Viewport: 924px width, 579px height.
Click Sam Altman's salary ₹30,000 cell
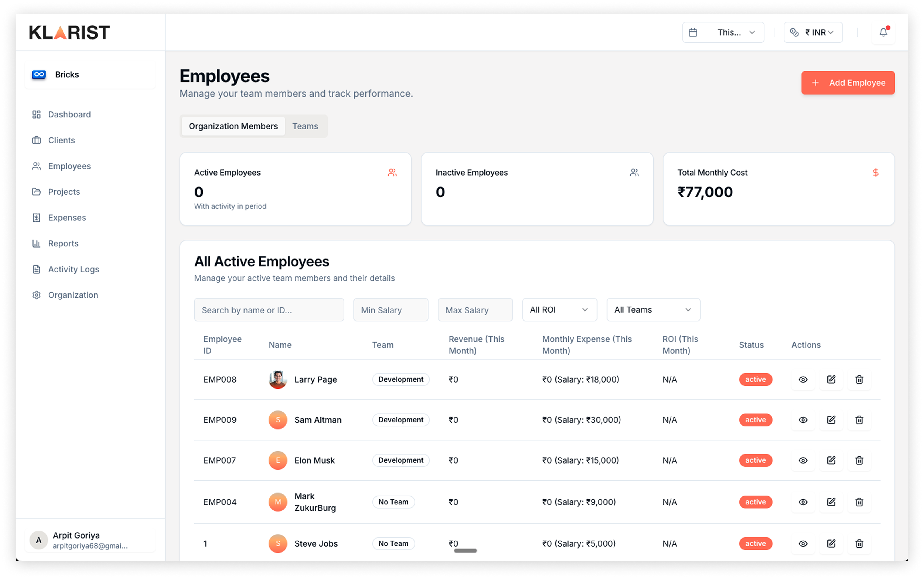581,420
